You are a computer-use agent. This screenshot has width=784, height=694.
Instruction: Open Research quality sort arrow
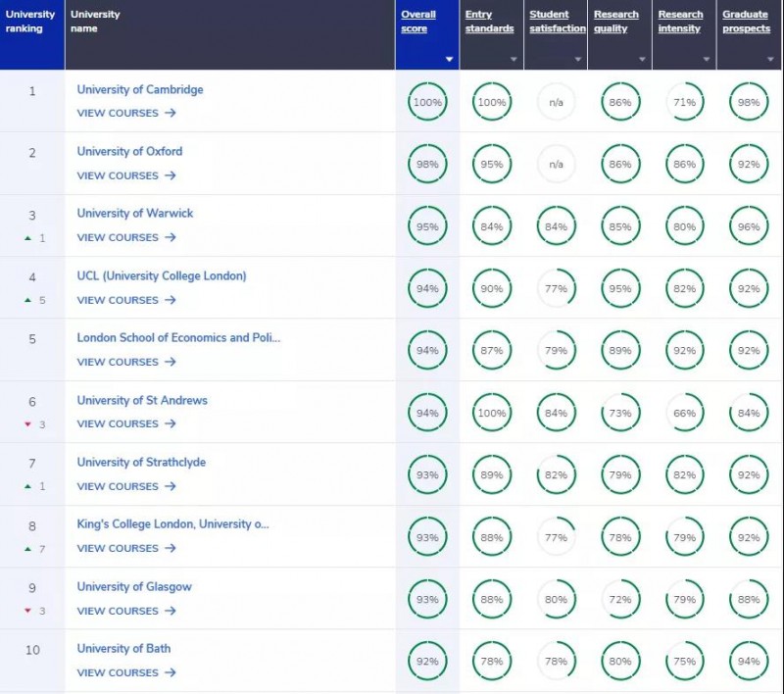pyautogui.click(x=642, y=59)
